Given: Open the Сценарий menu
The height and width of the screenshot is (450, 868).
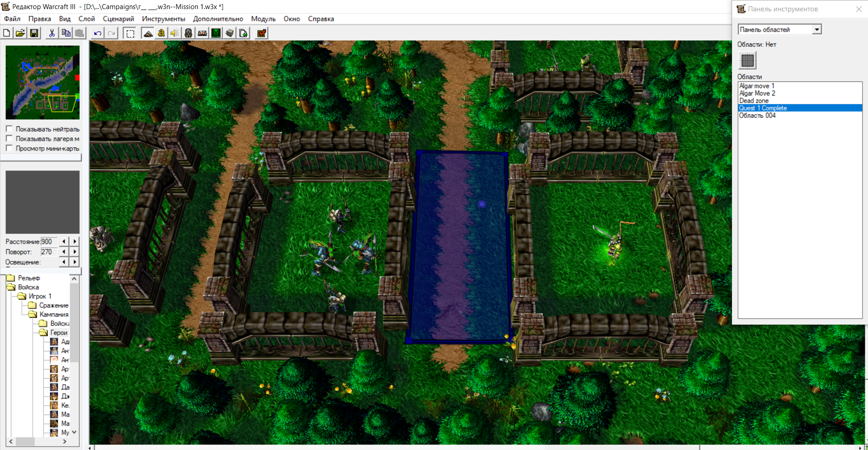Looking at the screenshot, I should 118,19.
